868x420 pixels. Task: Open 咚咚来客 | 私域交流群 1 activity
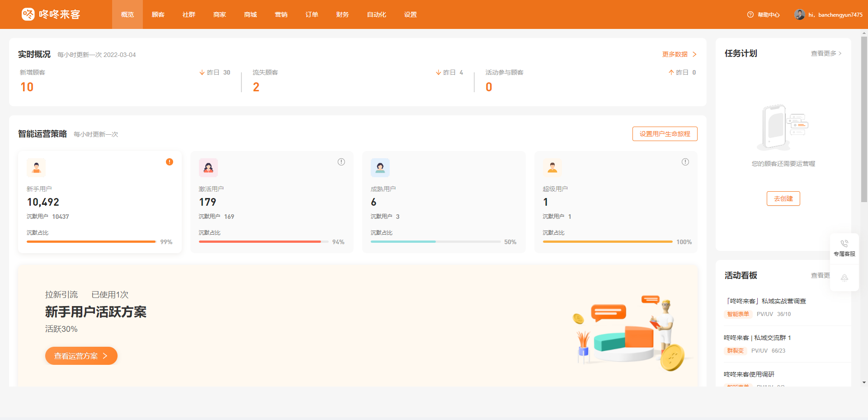coord(757,338)
